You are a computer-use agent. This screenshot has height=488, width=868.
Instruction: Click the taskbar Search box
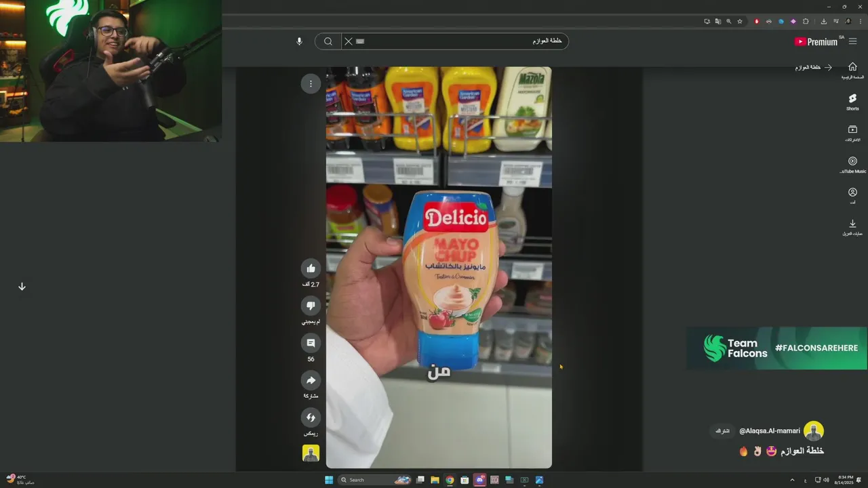point(375,480)
